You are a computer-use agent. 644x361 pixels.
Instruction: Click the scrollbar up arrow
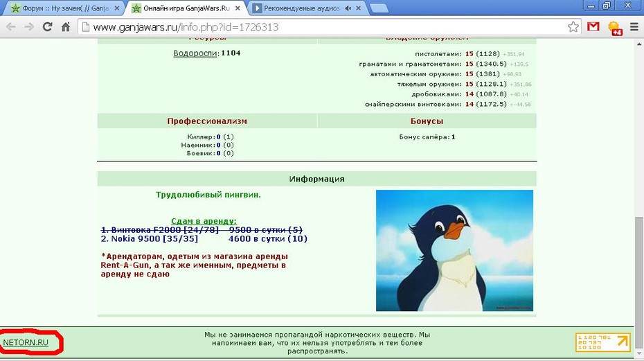638,44
